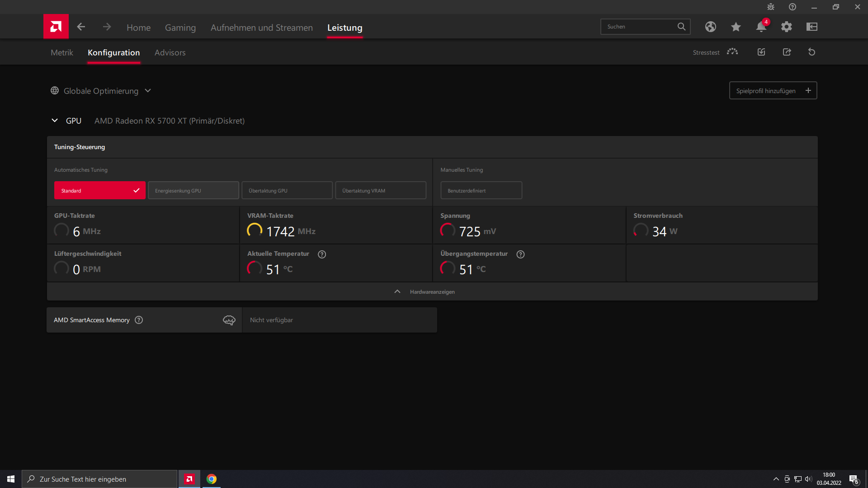Screen dimensions: 868x488
Task: Select Energiesenkung GPU preset
Action: [193, 190]
